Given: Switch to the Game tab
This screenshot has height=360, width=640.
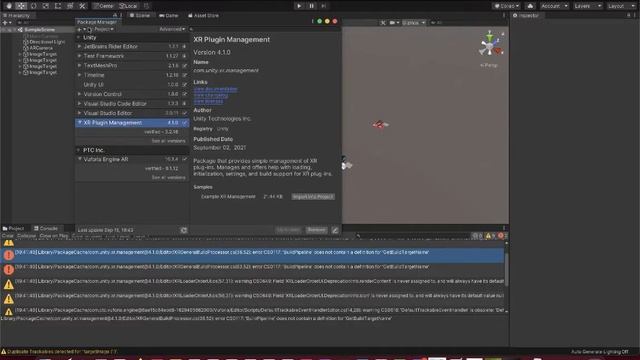Looking at the screenshot, I should pos(169,15).
